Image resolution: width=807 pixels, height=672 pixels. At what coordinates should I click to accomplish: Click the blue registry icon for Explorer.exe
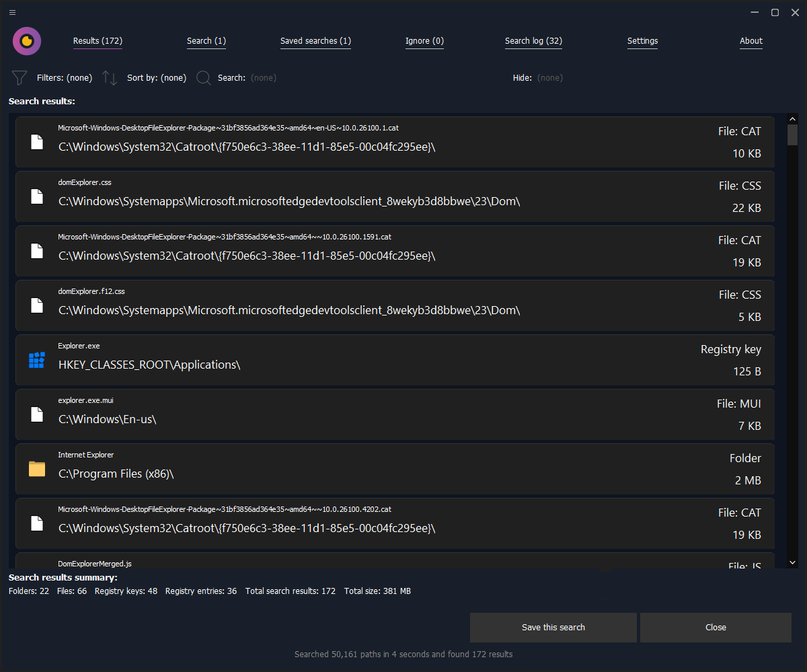click(x=37, y=360)
